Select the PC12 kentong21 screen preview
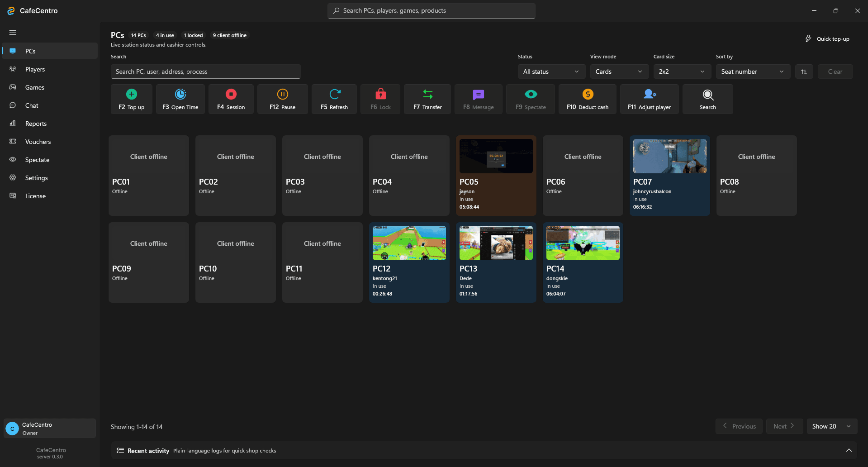This screenshot has width=868, height=467. (x=409, y=243)
